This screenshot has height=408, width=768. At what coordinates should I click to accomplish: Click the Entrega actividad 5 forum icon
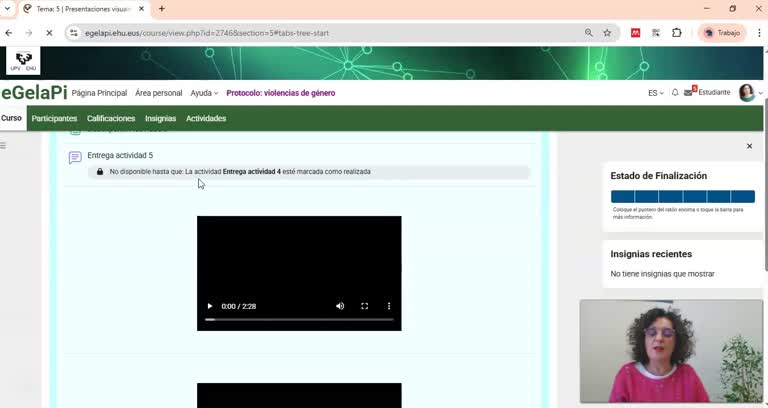click(x=75, y=157)
